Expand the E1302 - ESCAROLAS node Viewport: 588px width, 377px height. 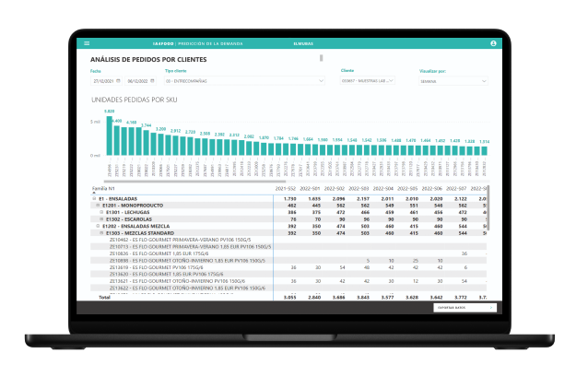[101, 218]
